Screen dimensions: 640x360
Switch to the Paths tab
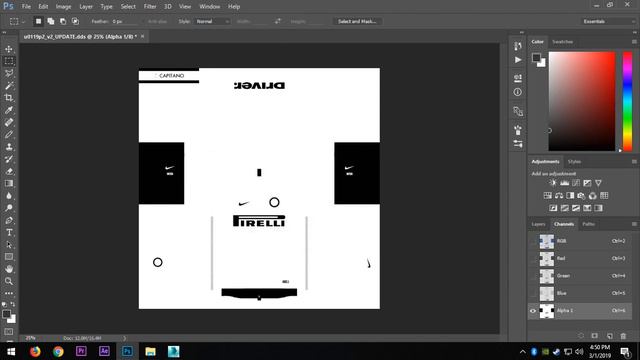pyautogui.click(x=588, y=224)
